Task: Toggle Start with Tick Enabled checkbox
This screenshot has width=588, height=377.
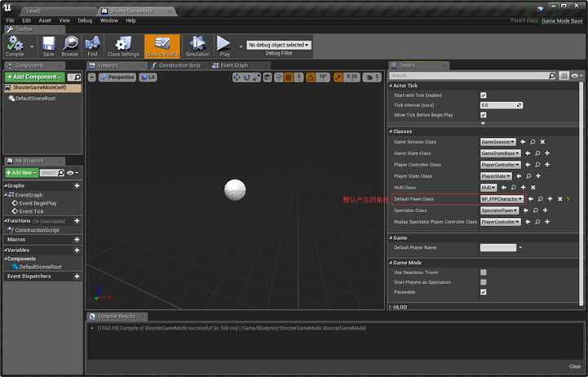Action: point(484,95)
